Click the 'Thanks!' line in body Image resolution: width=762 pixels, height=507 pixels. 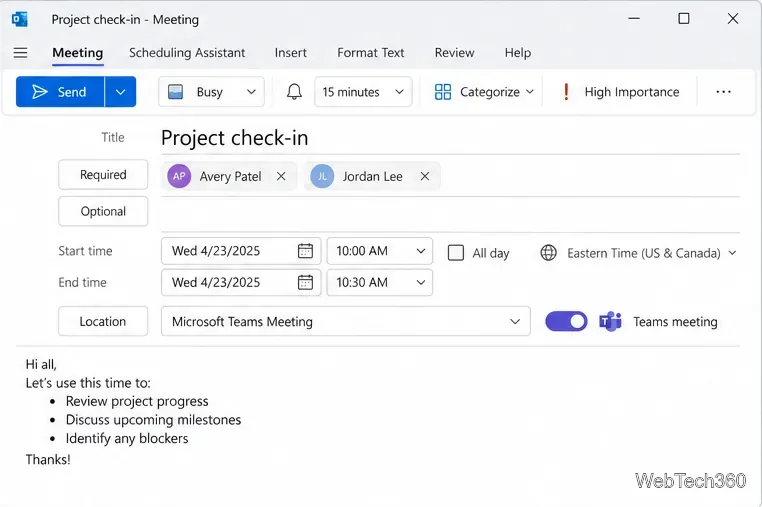[48, 459]
